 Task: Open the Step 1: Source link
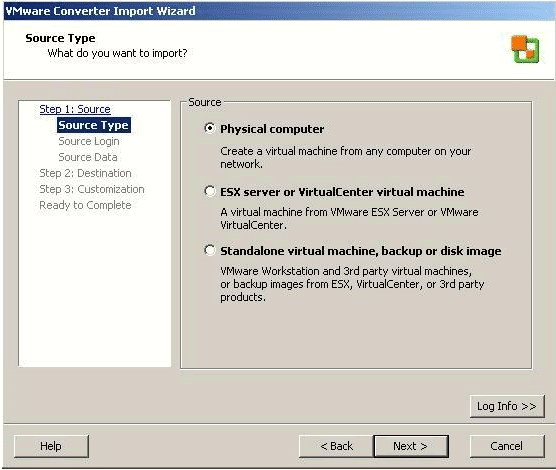point(75,109)
